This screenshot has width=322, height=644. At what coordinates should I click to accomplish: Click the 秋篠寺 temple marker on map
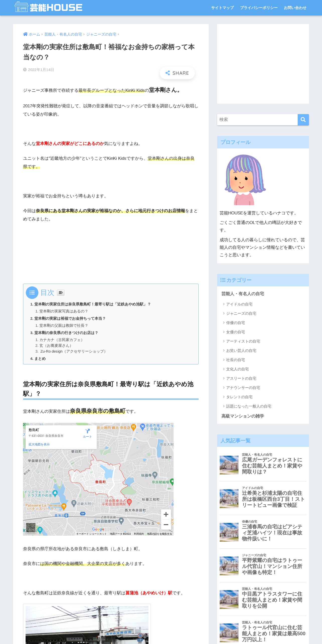(x=155, y=474)
